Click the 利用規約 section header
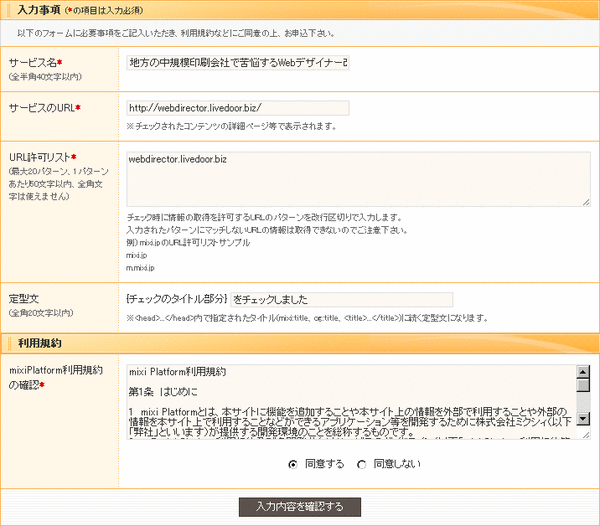This screenshot has height=526, width=600. [300, 343]
